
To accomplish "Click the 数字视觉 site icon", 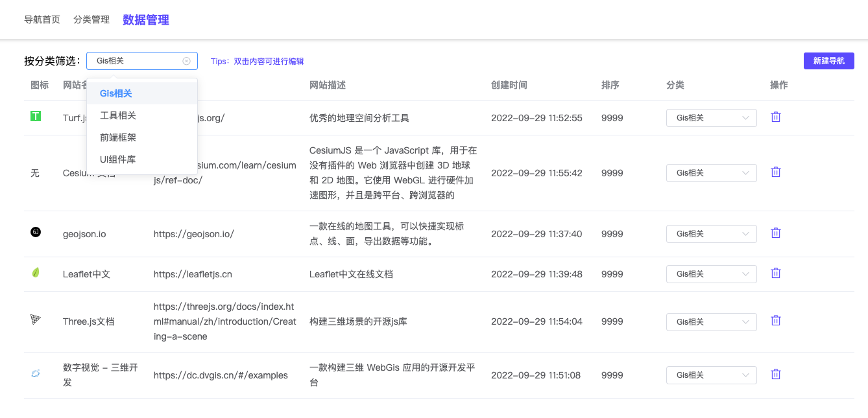I will 36,374.
